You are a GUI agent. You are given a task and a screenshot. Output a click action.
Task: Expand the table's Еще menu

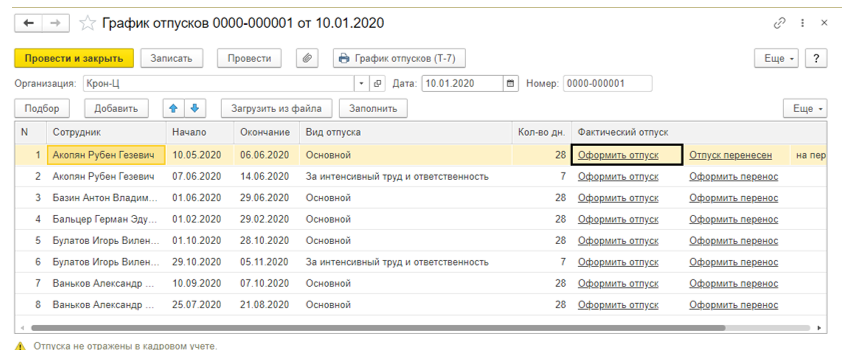coord(805,108)
